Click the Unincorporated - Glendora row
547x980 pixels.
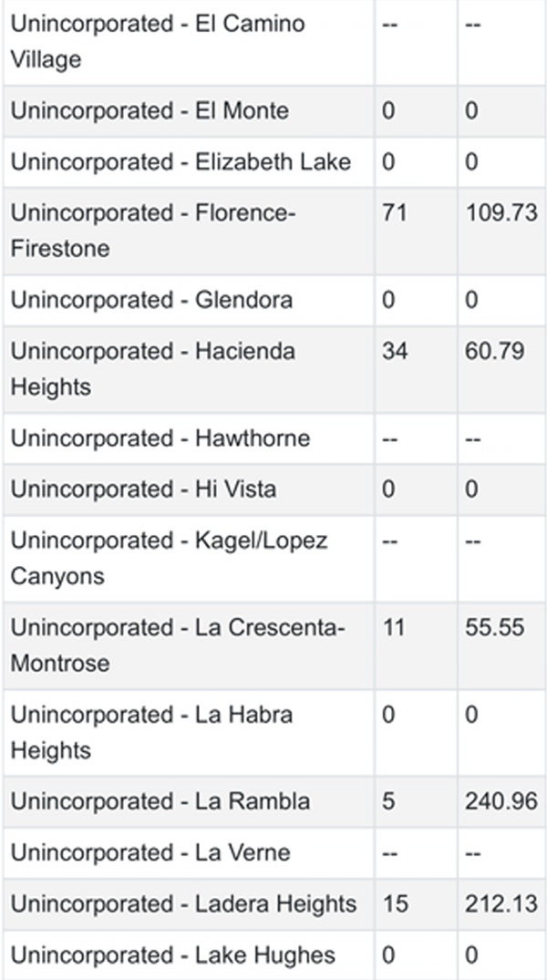click(274, 300)
